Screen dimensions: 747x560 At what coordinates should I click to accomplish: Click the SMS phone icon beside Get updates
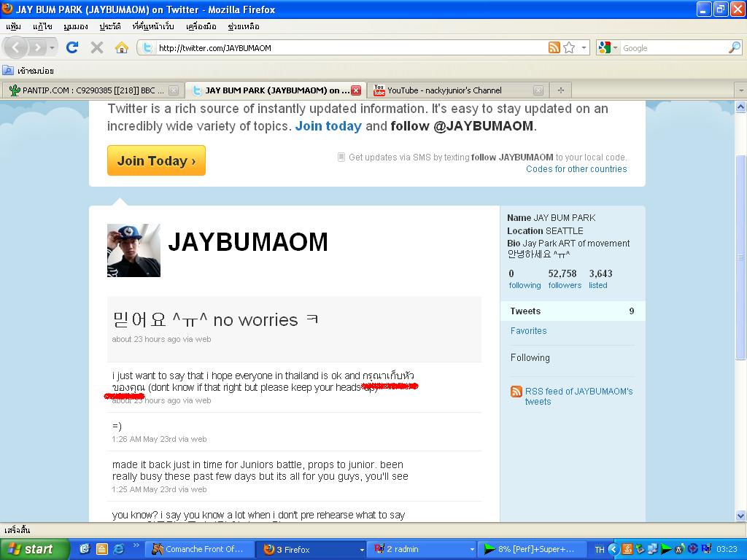pyautogui.click(x=341, y=157)
